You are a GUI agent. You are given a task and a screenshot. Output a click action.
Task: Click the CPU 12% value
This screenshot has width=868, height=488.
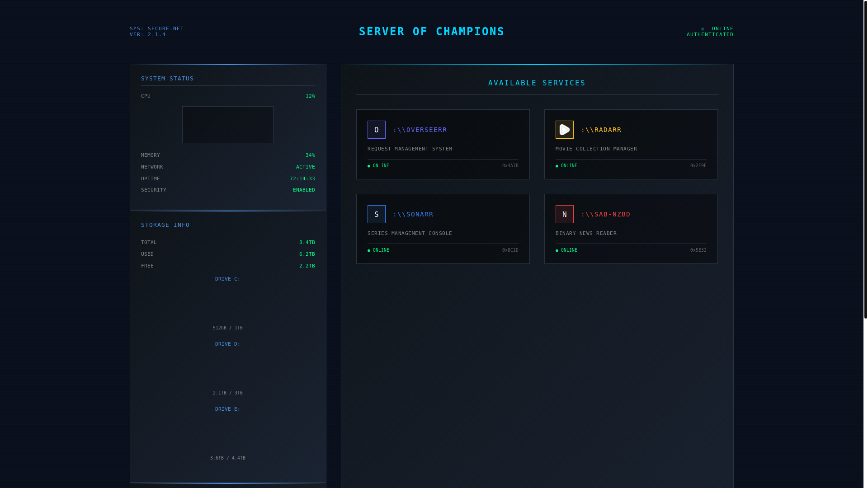[310, 96]
